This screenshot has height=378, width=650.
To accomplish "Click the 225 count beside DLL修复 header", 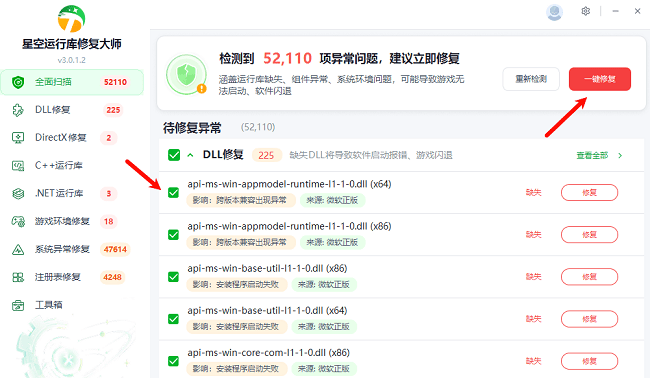I will click(x=266, y=155).
